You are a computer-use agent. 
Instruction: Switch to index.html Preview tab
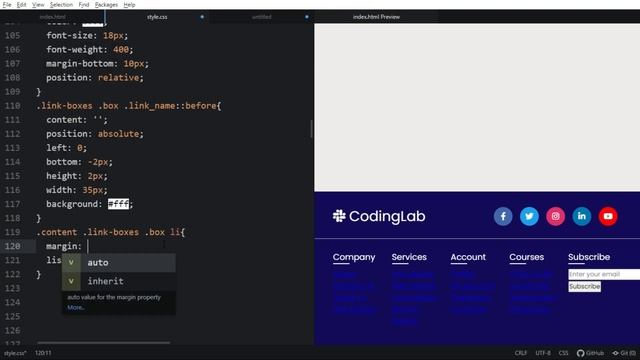point(376,17)
